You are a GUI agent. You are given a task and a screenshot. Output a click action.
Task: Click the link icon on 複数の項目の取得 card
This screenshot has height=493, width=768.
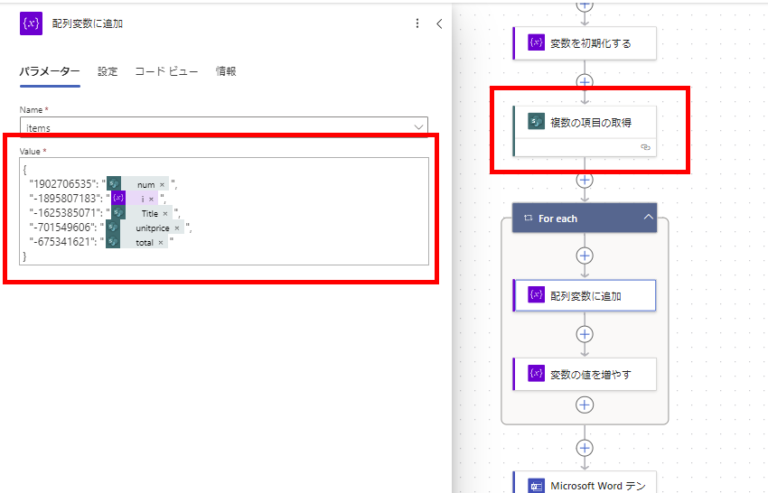point(646,147)
